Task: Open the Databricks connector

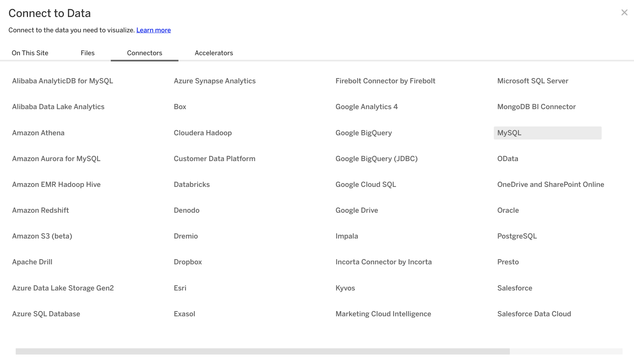Action: pyautogui.click(x=192, y=184)
